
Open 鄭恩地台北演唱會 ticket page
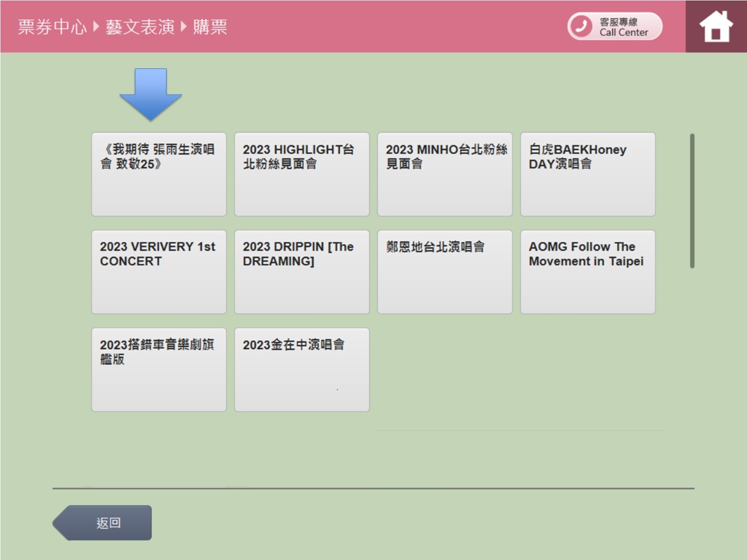[444, 272]
